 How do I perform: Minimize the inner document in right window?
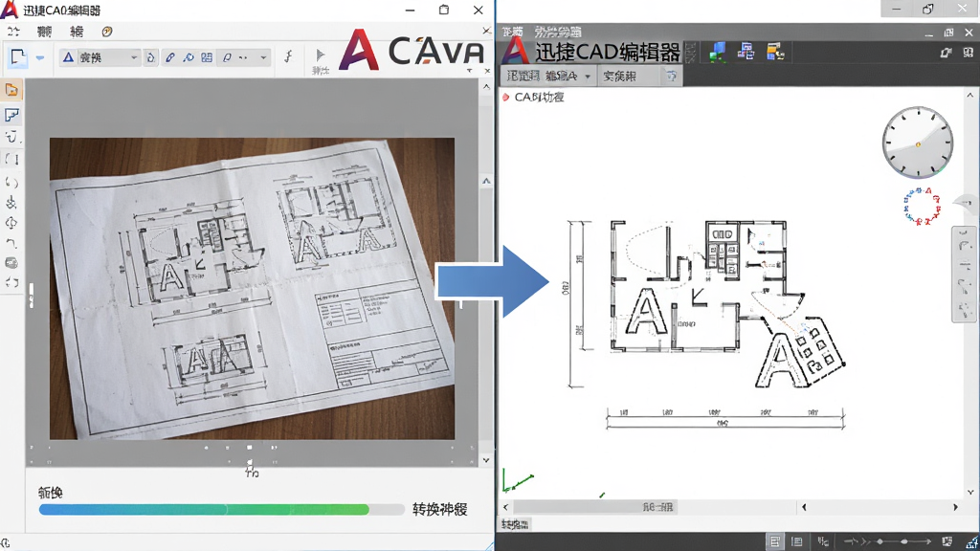928,33
